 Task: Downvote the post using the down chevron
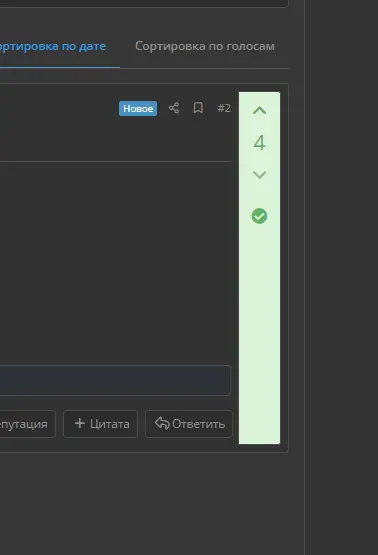click(259, 174)
